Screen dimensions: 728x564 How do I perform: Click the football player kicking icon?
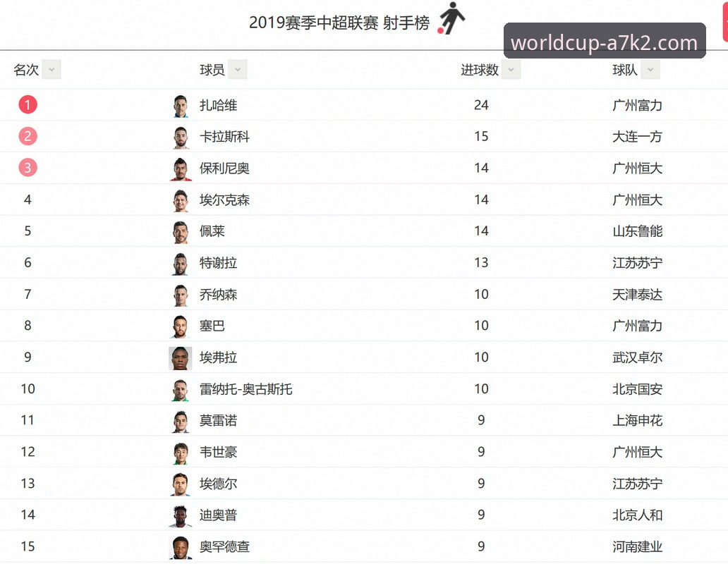[x=451, y=18]
